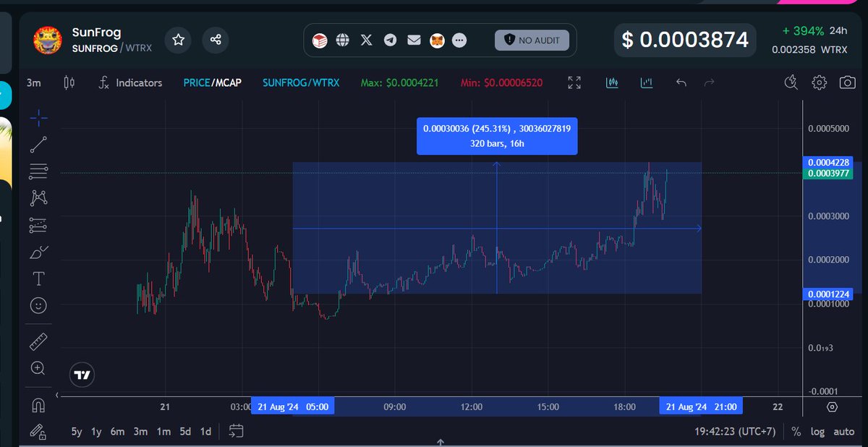Open the Telegram channel link
Screen dimensions: 868x447
[x=391, y=41]
